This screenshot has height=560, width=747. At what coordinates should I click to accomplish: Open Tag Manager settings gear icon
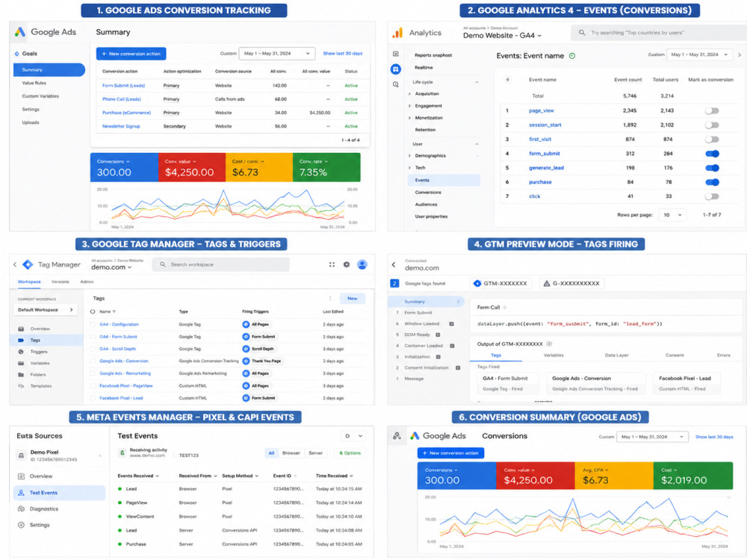point(347,265)
